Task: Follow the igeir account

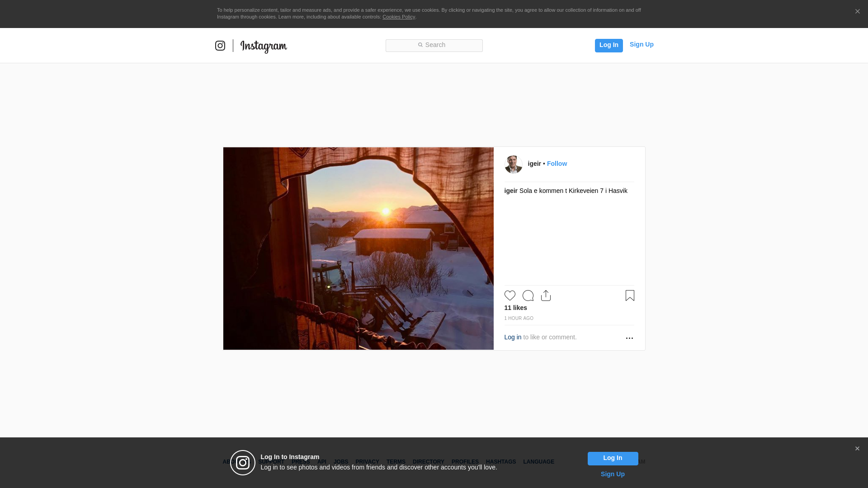Action: coord(557,164)
